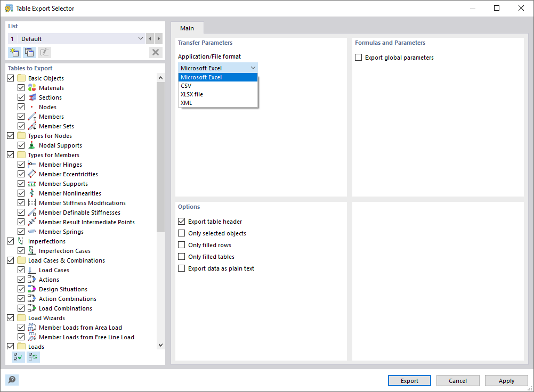Image resolution: width=534 pixels, height=392 pixels.
Task: Click the Materials icon in the tree
Action: pos(31,87)
